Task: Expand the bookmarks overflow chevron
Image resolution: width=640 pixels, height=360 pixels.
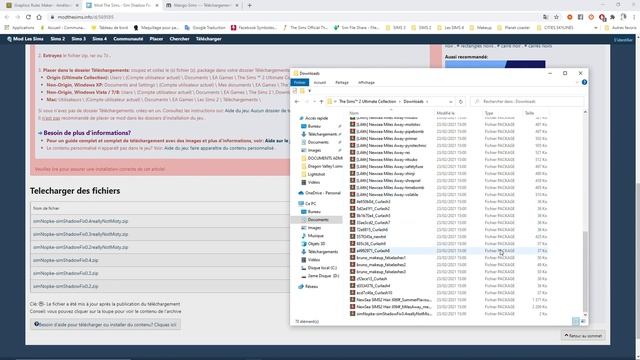Action: (596, 28)
